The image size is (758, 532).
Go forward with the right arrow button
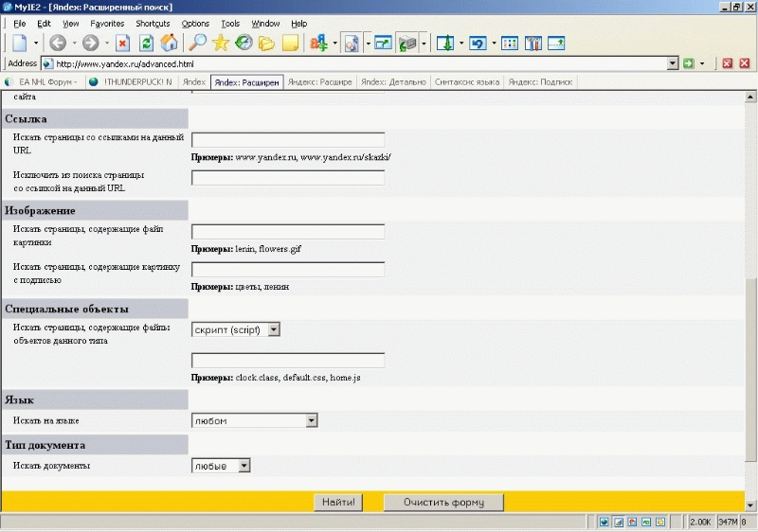tap(90, 43)
